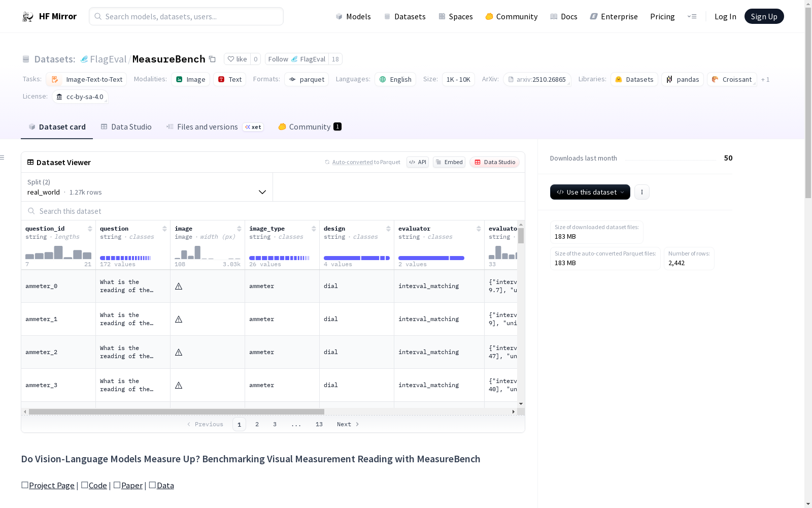Image resolution: width=812 pixels, height=508 pixels.
Task: Click the Croissant library tag
Action: click(x=732, y=79)
